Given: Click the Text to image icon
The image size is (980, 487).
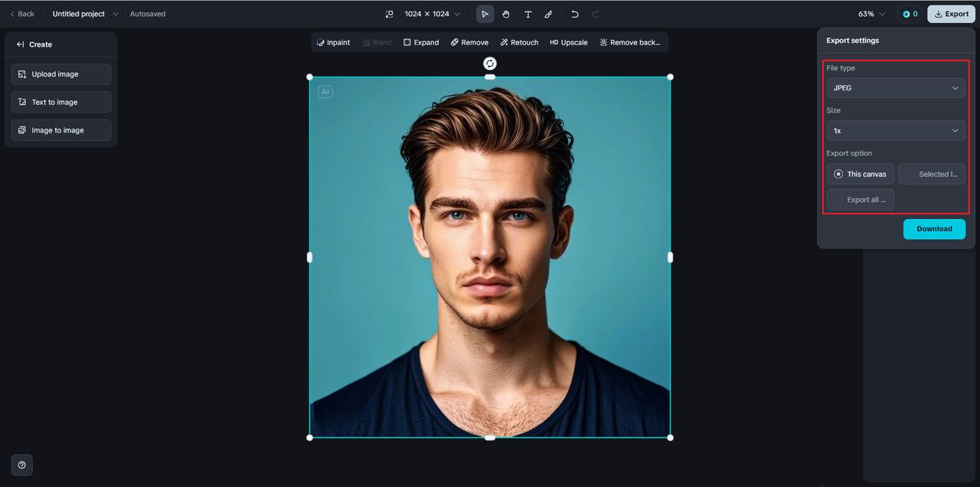Looking at the screenshot, I should pyautogui.click(x=22, y=102).
